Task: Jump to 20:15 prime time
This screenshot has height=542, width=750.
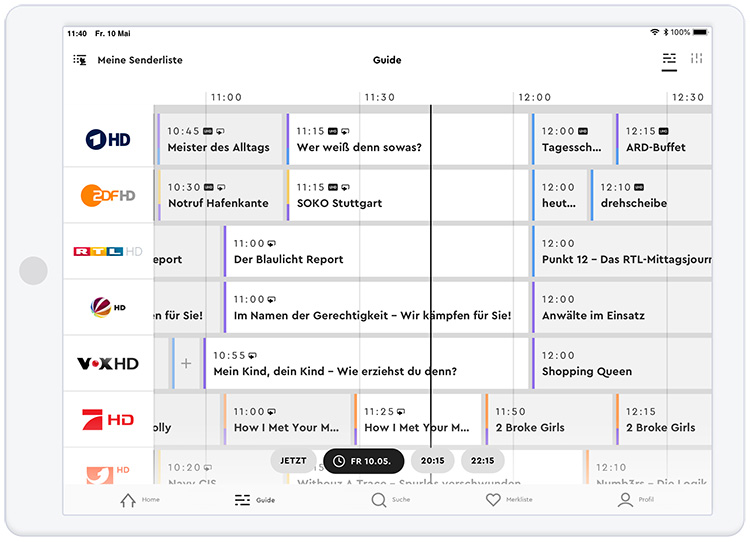Action: pyautogui.click(x=432, y=461)
